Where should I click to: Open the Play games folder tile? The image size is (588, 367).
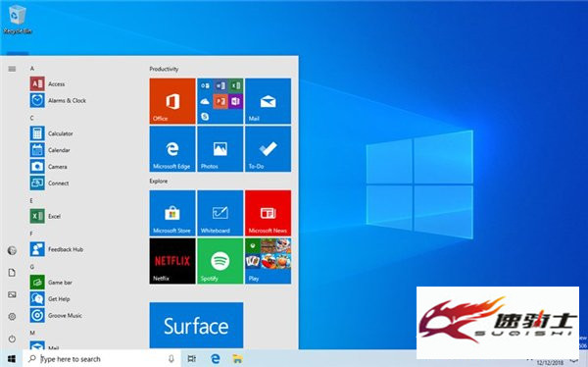pos(268,261)
